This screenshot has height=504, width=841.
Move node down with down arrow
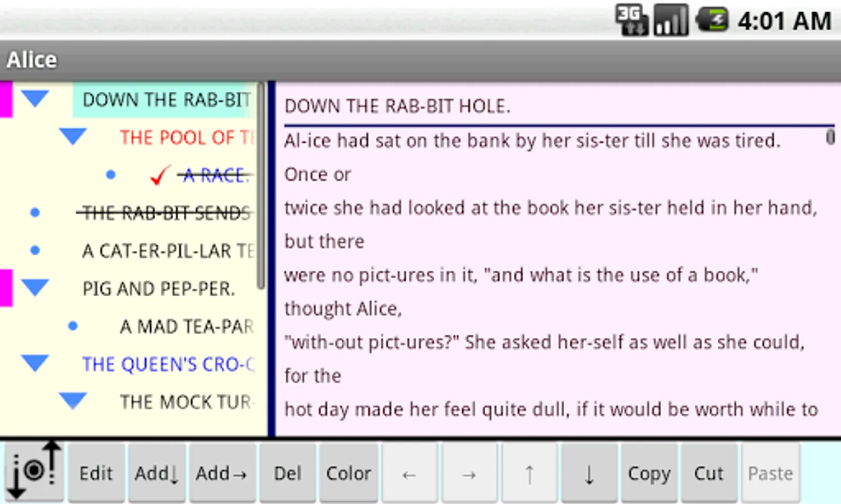589,473
